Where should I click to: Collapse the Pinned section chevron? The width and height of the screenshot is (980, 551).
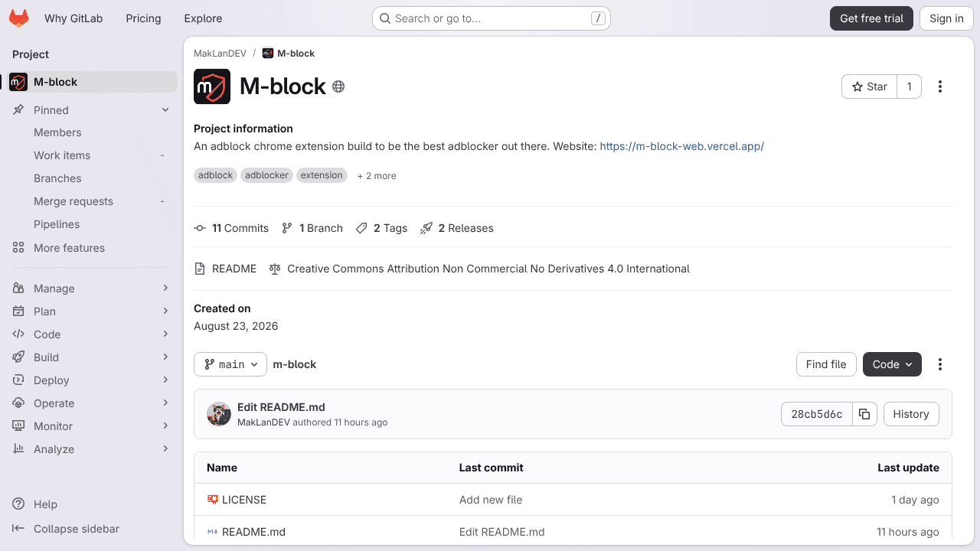pos(165,110)
